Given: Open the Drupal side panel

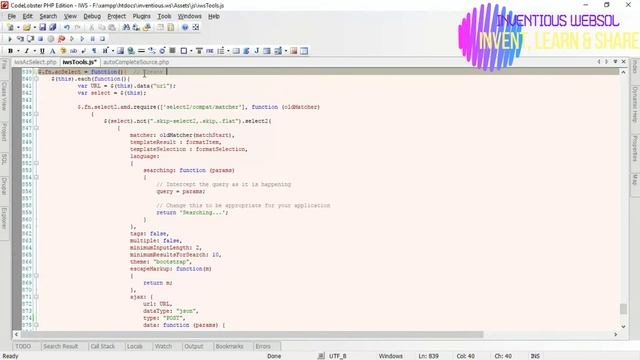Looking at the screenshot, I should click(4, 186).
